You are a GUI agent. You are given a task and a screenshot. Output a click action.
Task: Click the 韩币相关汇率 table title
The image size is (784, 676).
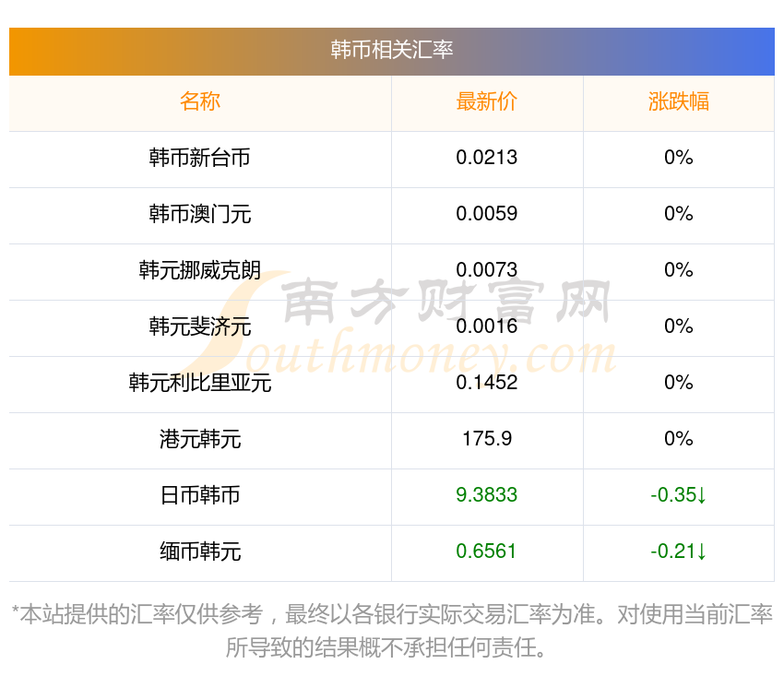coord(391,50)
